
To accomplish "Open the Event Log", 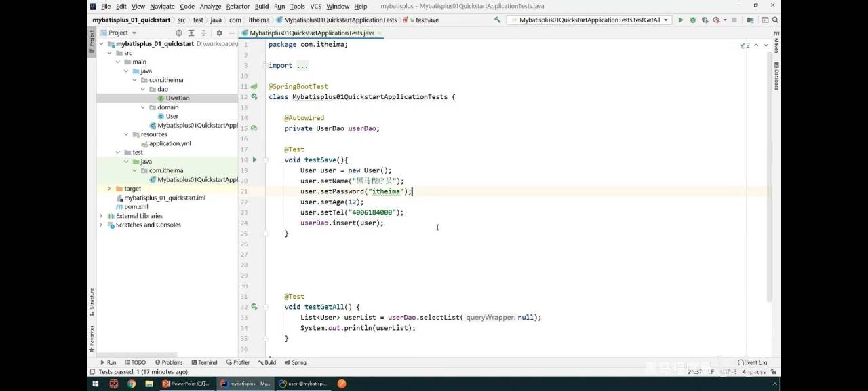I will [753, 362].
